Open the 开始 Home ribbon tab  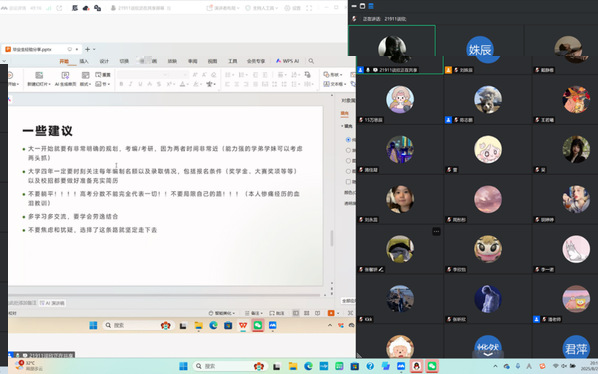coord(64,61)
